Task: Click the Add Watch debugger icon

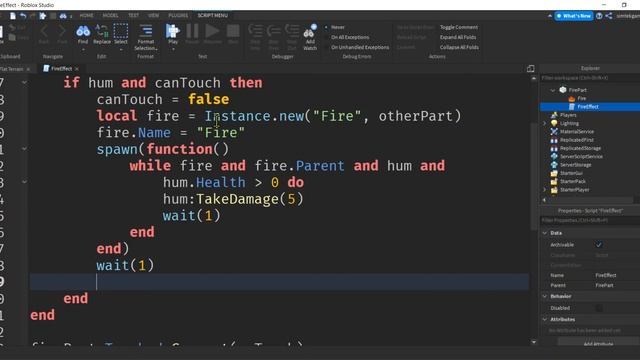Action: pos(310,32)
